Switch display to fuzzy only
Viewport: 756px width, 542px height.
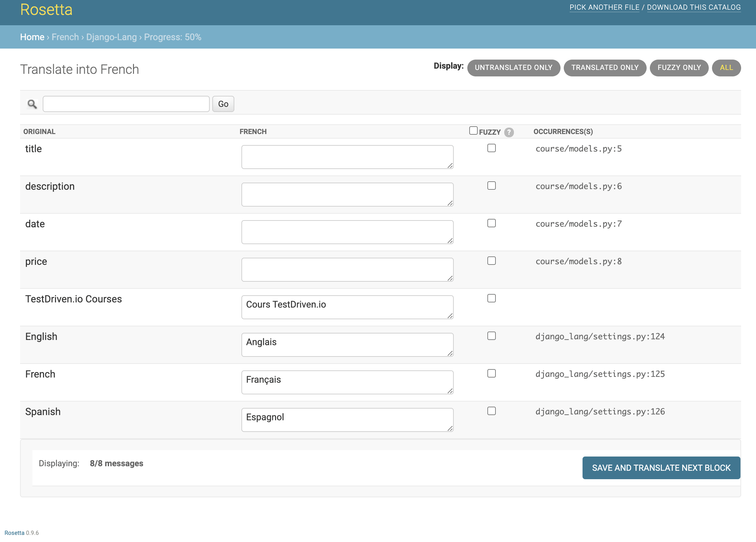pyautogui.click(x=679, y=68)
